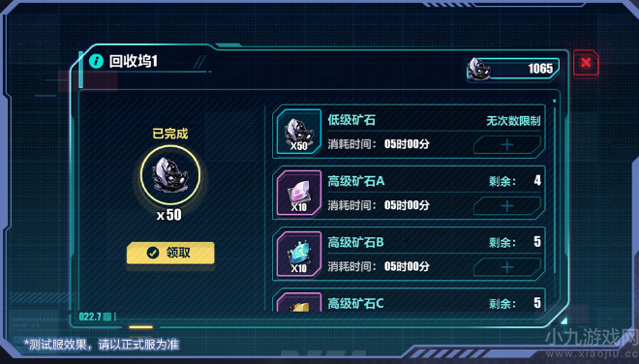Click the 无次数限制 label
This screenshot has width=639, height=364.
point(513,121)
